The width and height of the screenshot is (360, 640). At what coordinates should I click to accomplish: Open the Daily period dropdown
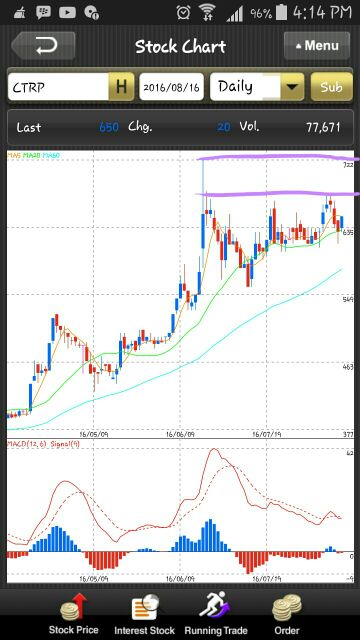[x=257, y=87]
